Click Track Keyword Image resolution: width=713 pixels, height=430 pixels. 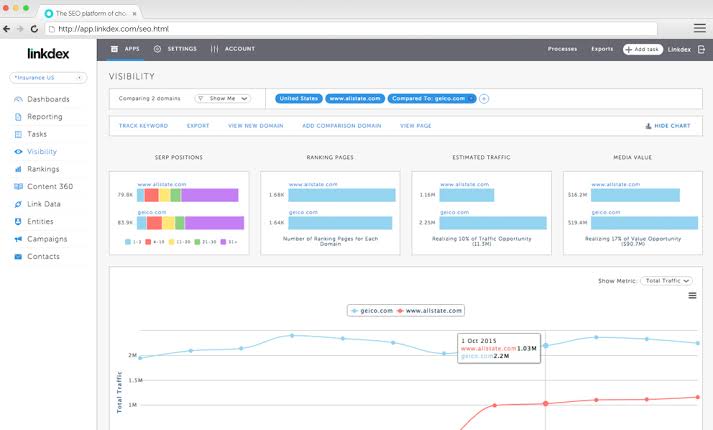(x=143, y=126)
